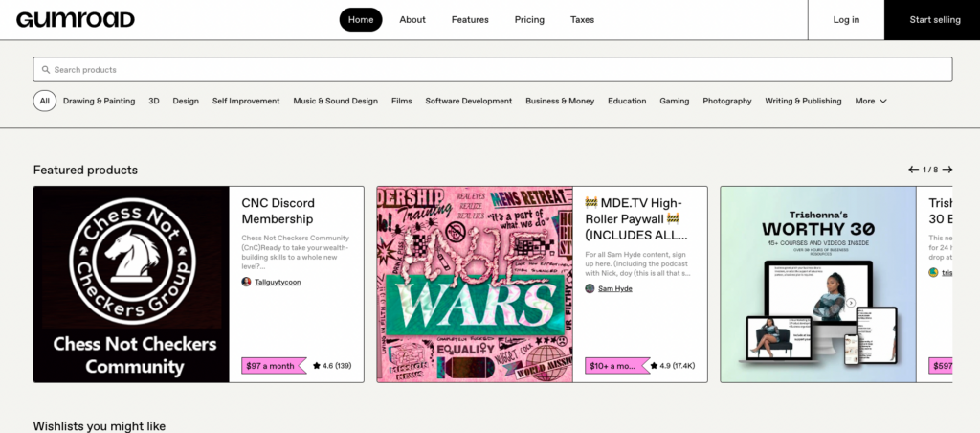Filter by Business & Money category
Image resolution: width=980 pixels, height=433 pixels.
pyautogui.click(x=560, y=101)
